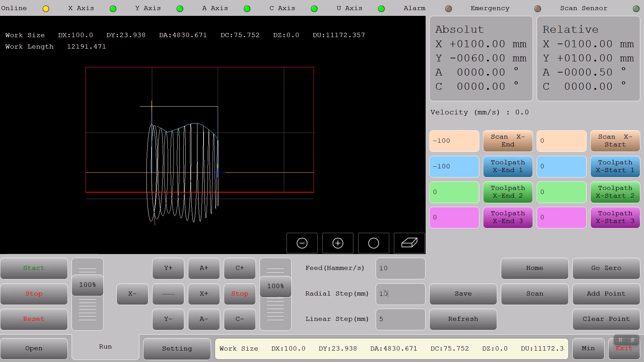644x362 pixels.
Task: Select the circle display icon
Action: (x=374, y=243)
